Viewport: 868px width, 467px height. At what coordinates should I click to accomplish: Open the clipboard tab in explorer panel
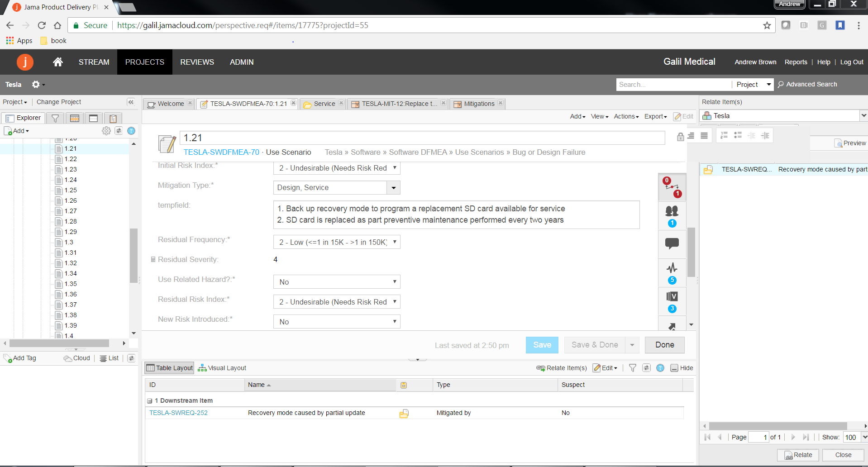113,118
